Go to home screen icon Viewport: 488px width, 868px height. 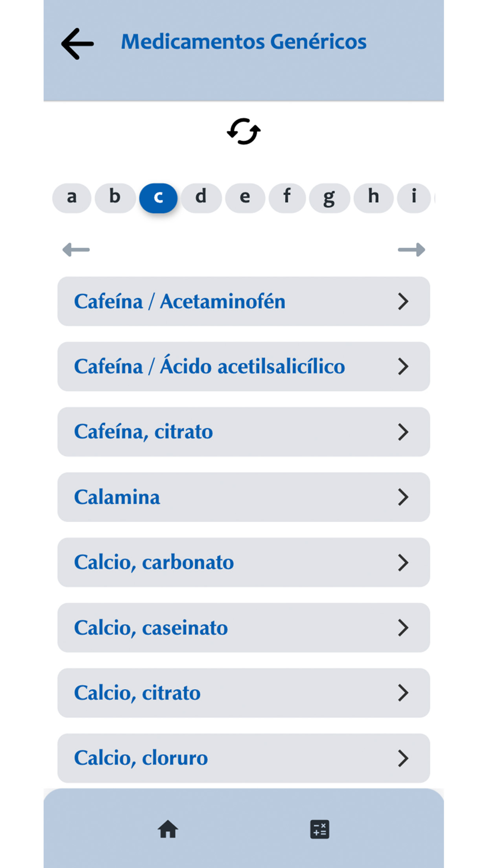[x=168, y=829]
